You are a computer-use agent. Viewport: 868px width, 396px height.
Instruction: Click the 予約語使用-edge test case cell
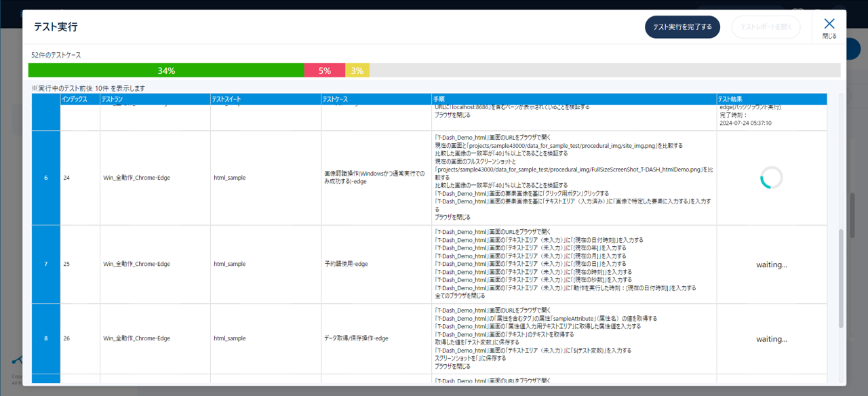click(x=346, y=264)
